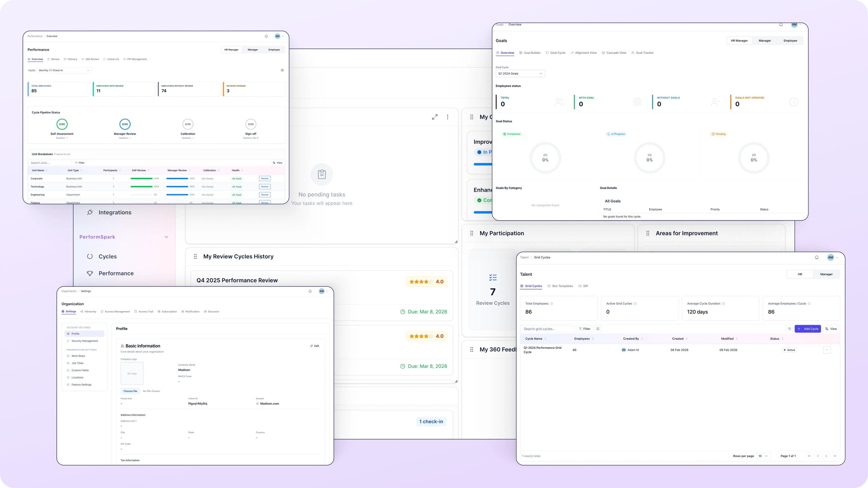Click the Search grid cycles input field
This screenshot has width=868, height=488.
tap(547, 329)
